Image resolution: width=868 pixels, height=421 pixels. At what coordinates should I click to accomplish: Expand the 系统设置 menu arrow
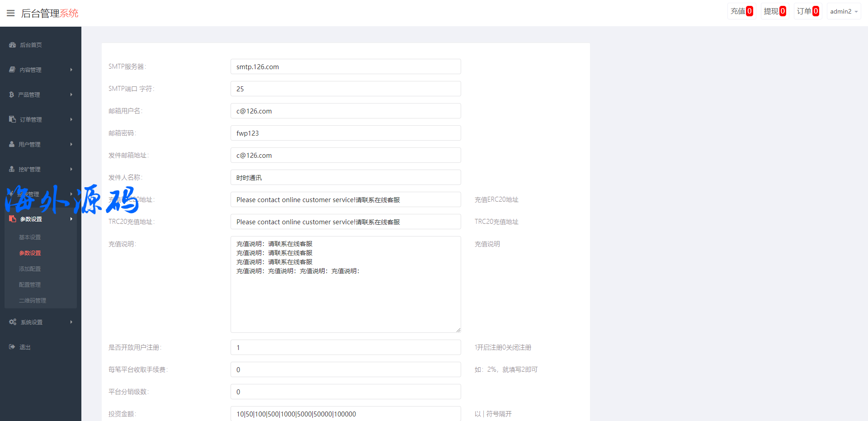coord(71,322)
